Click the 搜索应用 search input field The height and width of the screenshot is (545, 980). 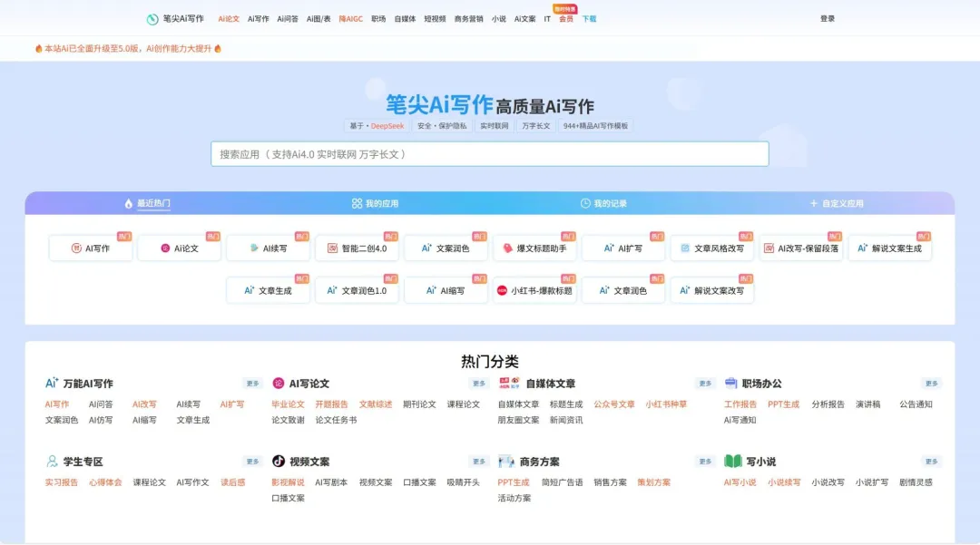tap(490, 154)
